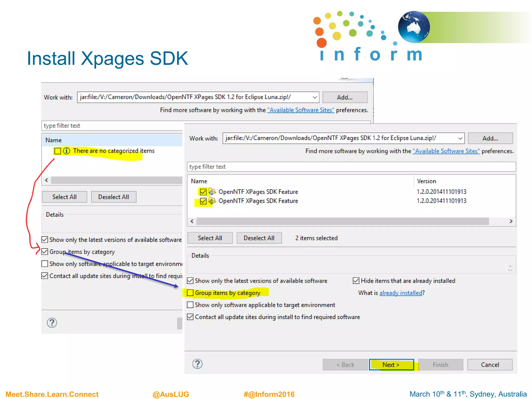
Task: Check Show only software applicable to target environment
Action: (190, 305)
